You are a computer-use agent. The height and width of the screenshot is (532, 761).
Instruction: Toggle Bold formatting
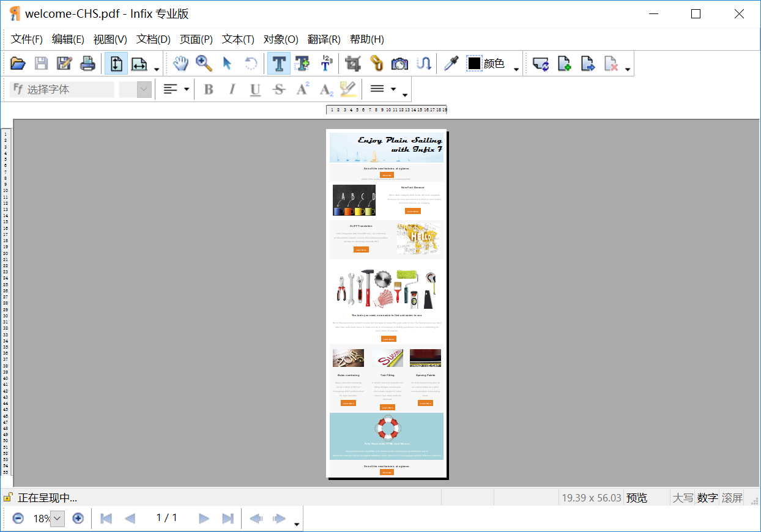(x=209, y=89)
